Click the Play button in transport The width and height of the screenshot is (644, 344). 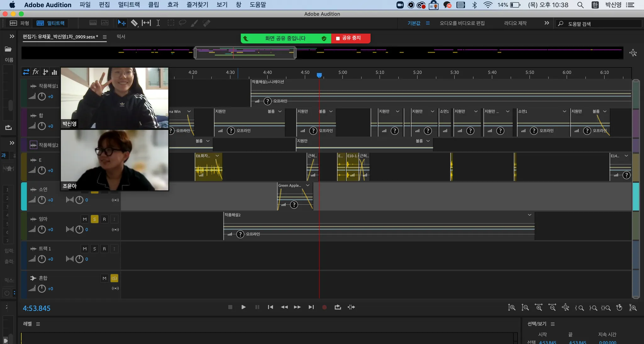coord(243,307)
